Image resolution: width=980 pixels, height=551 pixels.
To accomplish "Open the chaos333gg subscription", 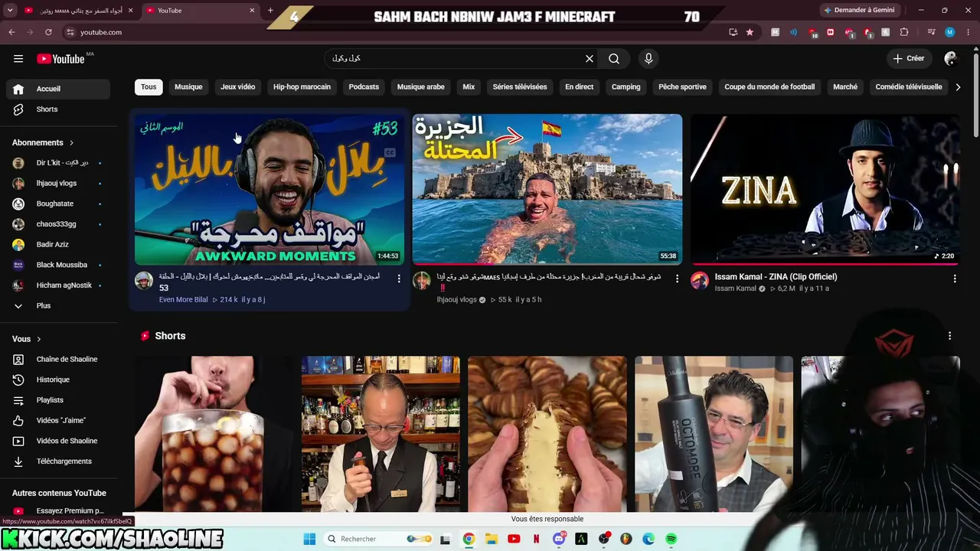I will [58, 224].
